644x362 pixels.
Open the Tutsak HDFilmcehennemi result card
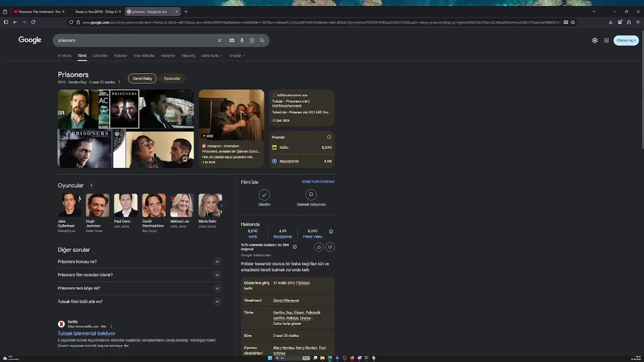301,108
